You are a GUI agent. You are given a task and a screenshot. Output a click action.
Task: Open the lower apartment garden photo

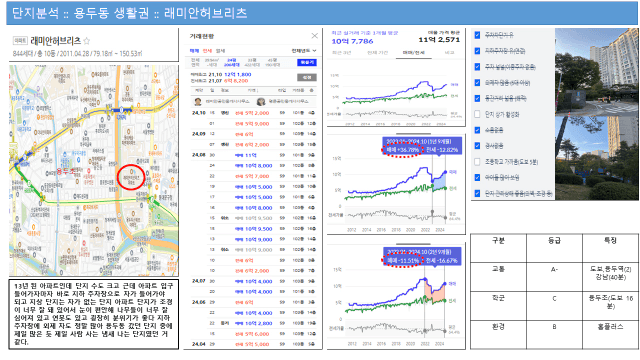point(596,158)
